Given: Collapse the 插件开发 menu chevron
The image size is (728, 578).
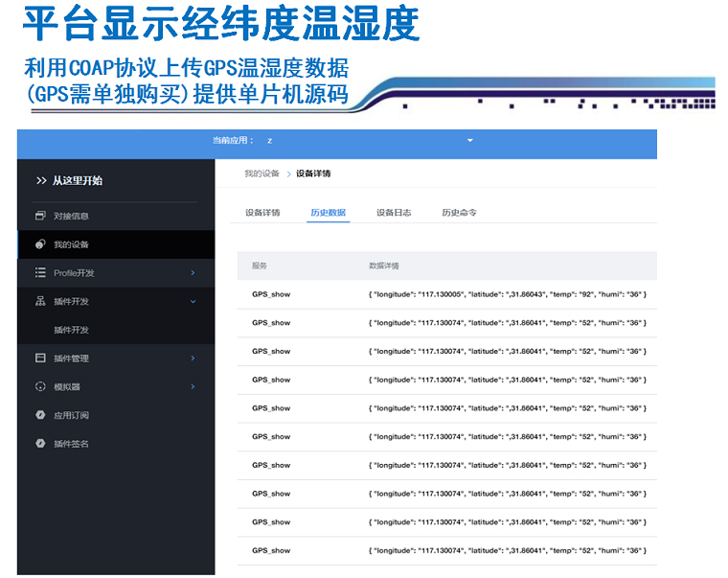Looking at the screenshot, I should coord(193,302).
